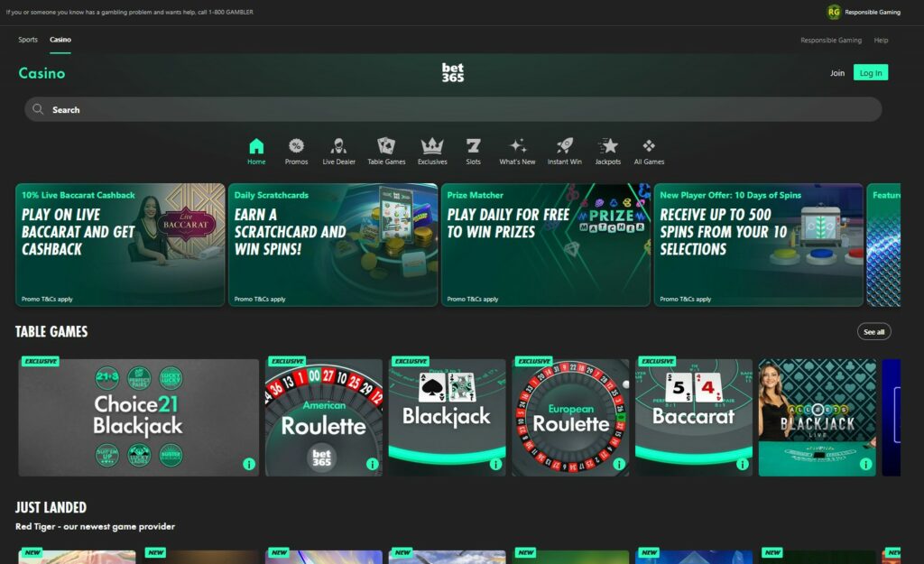The width and height of the screenshot is (924, 564).
Task: Select the Jackpots star icon
Action: pos(608,145)
